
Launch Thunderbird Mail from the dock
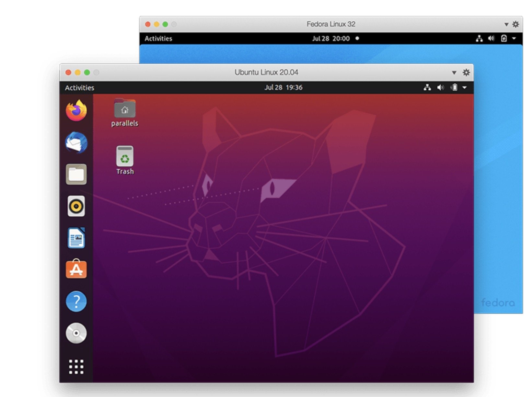(x=76, y=142)
